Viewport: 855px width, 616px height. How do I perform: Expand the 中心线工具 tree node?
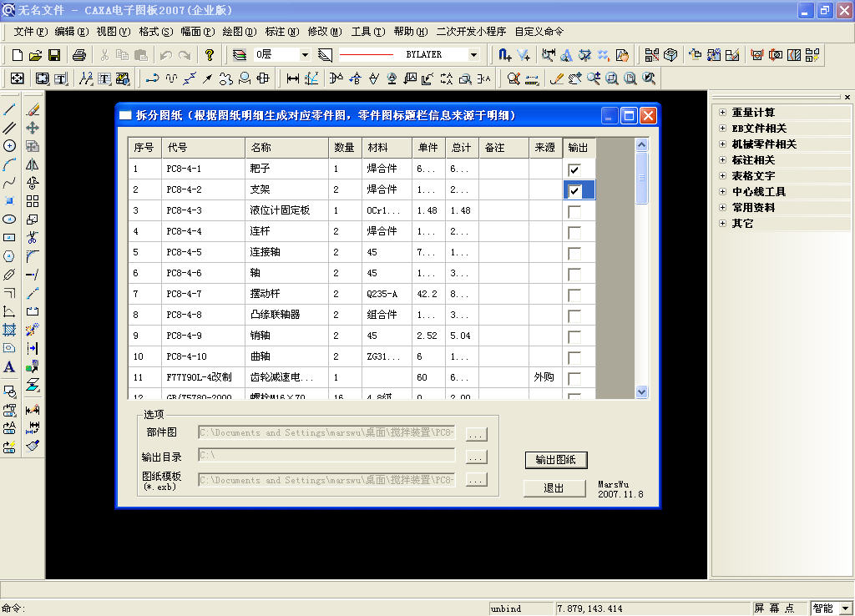pyautogui.click(x=722, y=191)
